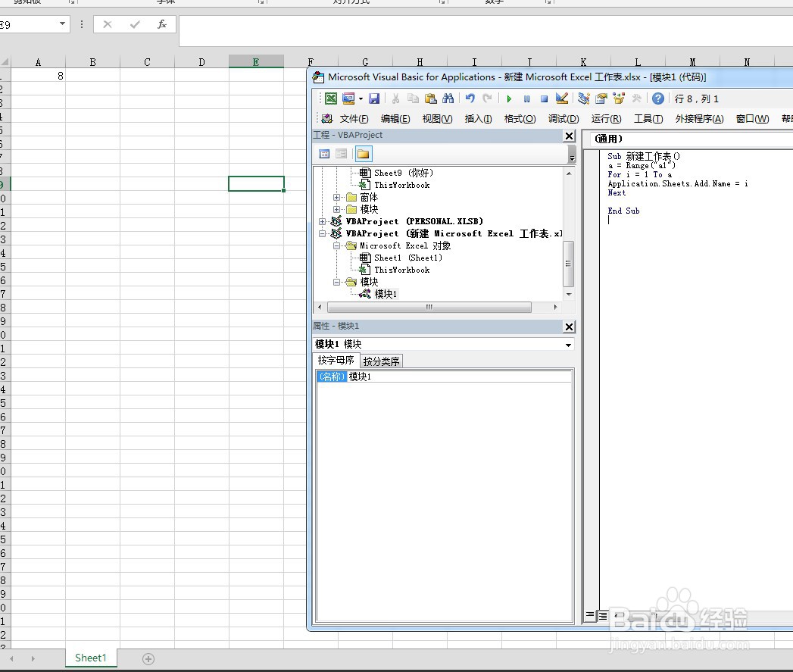Select cell A1 containing 8
The width and height of the screenshot is (793, 672).
tap(39, 76)
